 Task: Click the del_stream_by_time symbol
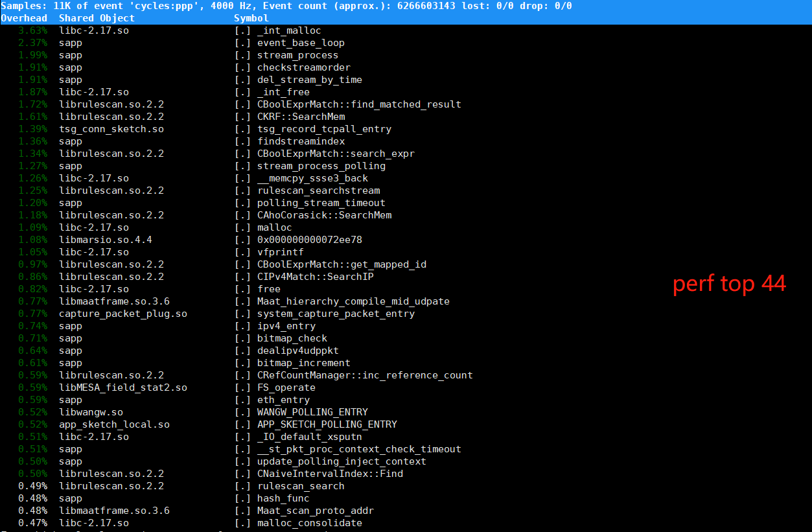point(309,80)
